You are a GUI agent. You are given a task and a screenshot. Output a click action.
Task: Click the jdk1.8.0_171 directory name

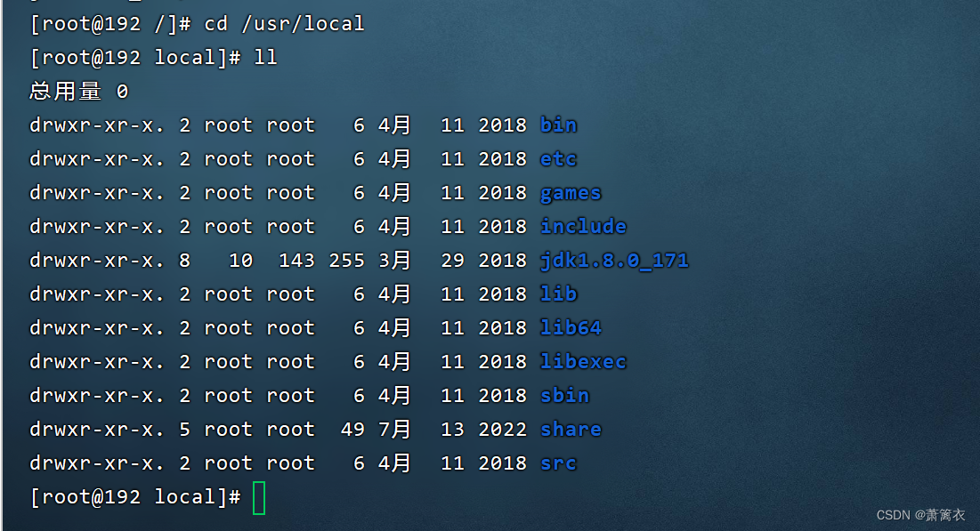pos(614,260)
